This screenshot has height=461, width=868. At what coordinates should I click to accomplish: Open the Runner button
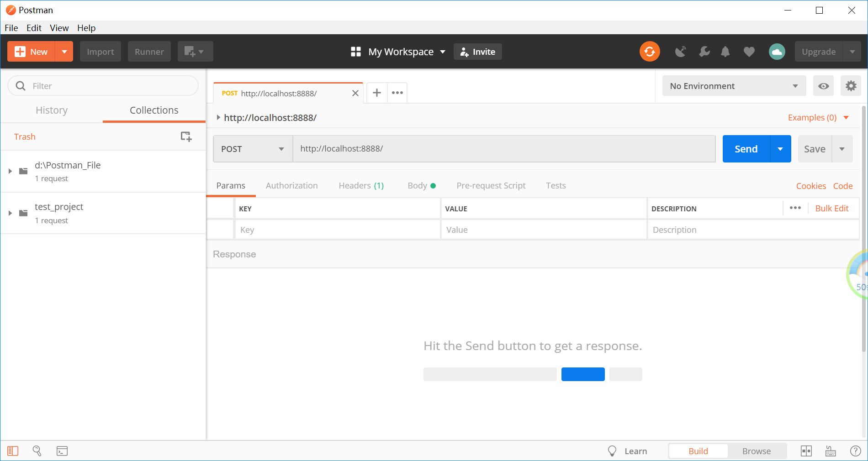pos(149,52)
